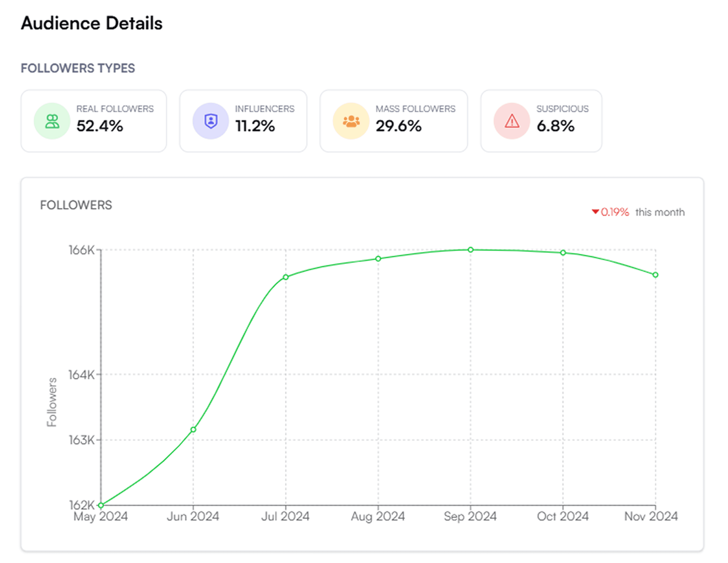The width and height of the screenshot is (728, 563).
Task: Click the 'this month' label
Action: pos(660,212)
